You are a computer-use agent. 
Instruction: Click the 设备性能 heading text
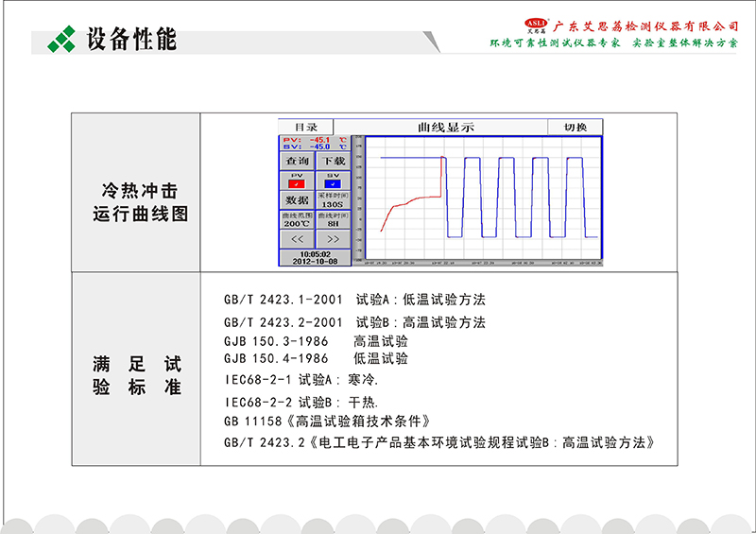[x=130, y=40]
